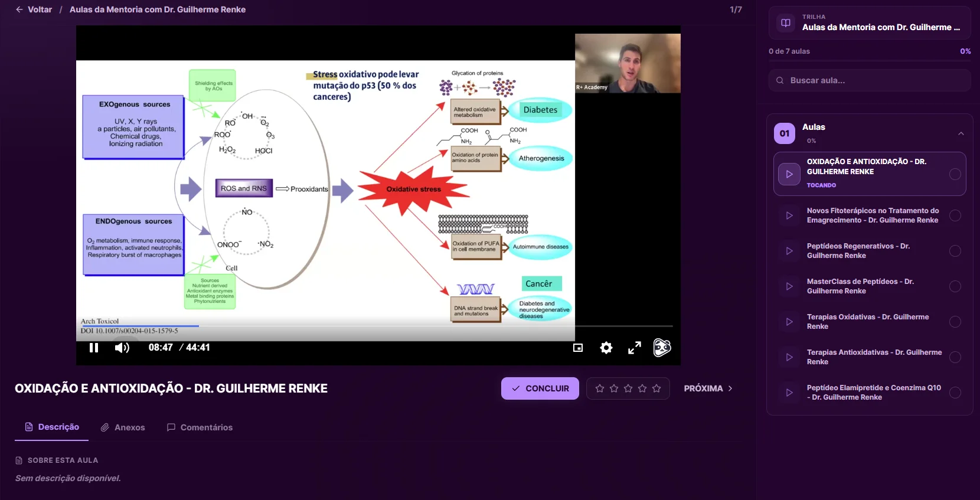980x500 pixels.
Task: Click the CONCLUIR button
Action: click(x=540, y=388)
